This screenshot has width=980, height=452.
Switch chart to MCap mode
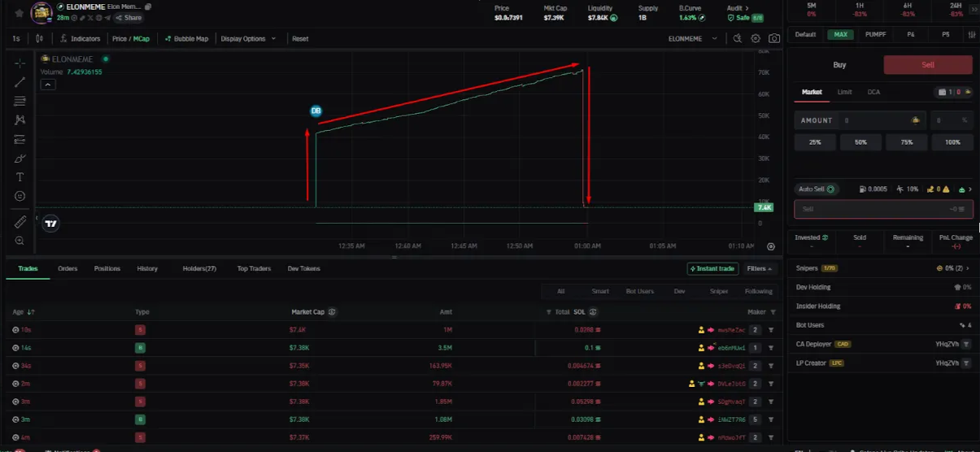(141, 38)
